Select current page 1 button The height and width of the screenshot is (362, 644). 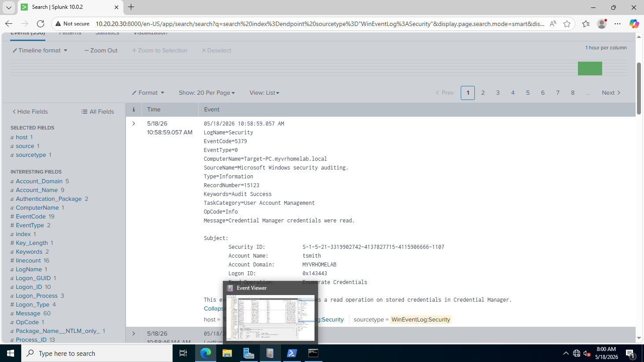click(468, 92)
